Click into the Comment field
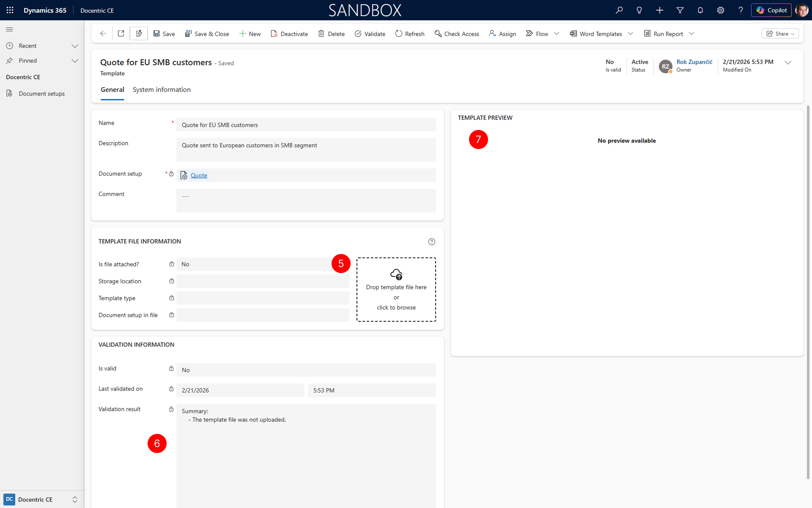The image size is (812, 508). [306, 200]
